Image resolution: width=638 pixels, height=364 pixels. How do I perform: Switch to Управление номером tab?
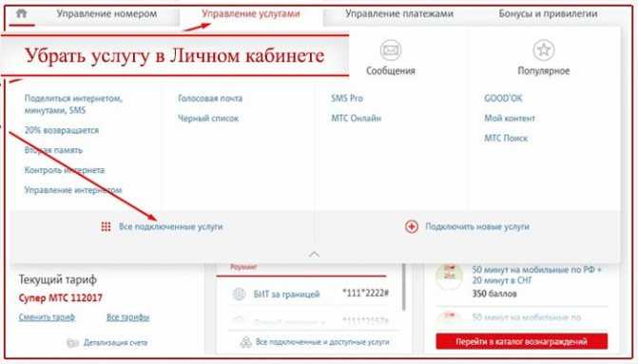pyautogui.click(x=106, y=14)
